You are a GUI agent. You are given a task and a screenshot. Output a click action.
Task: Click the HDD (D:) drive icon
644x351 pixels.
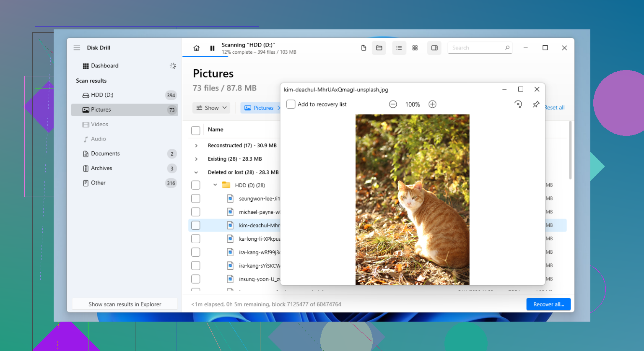(x=86, y=95)
